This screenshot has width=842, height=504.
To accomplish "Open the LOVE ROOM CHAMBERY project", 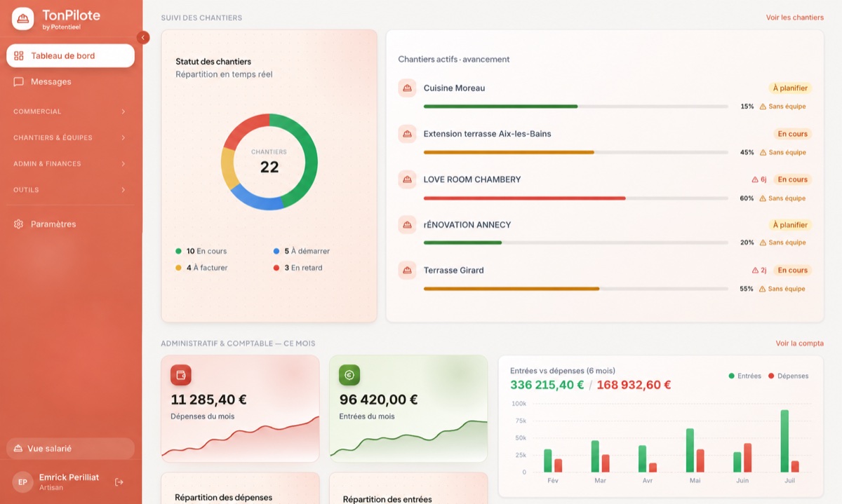I will (472, 179).
